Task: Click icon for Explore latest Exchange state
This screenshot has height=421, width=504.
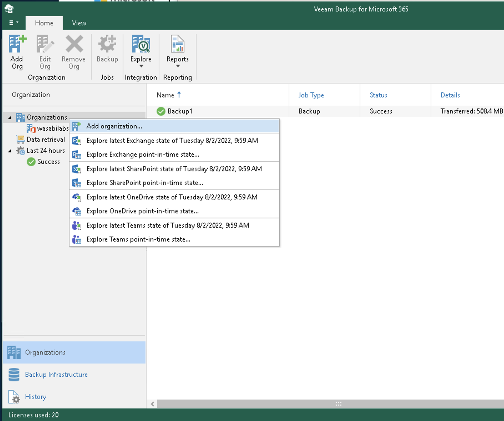Action: coord(77,141)
